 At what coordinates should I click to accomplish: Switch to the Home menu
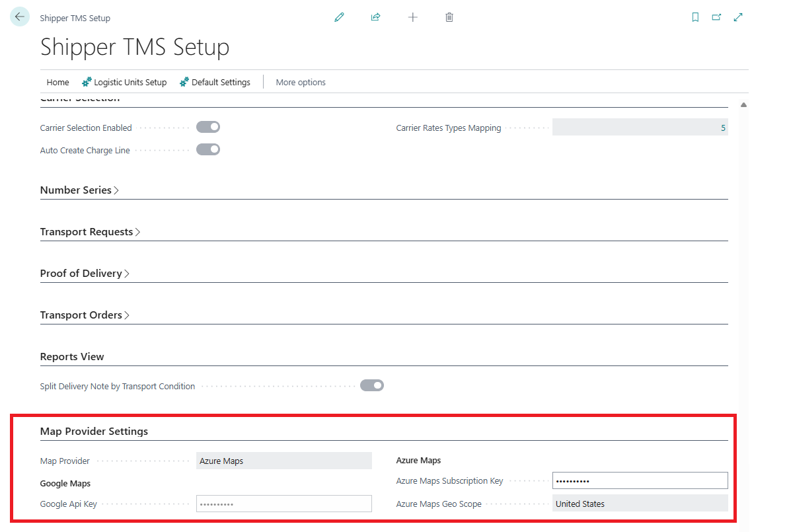[x=57, y=82]
